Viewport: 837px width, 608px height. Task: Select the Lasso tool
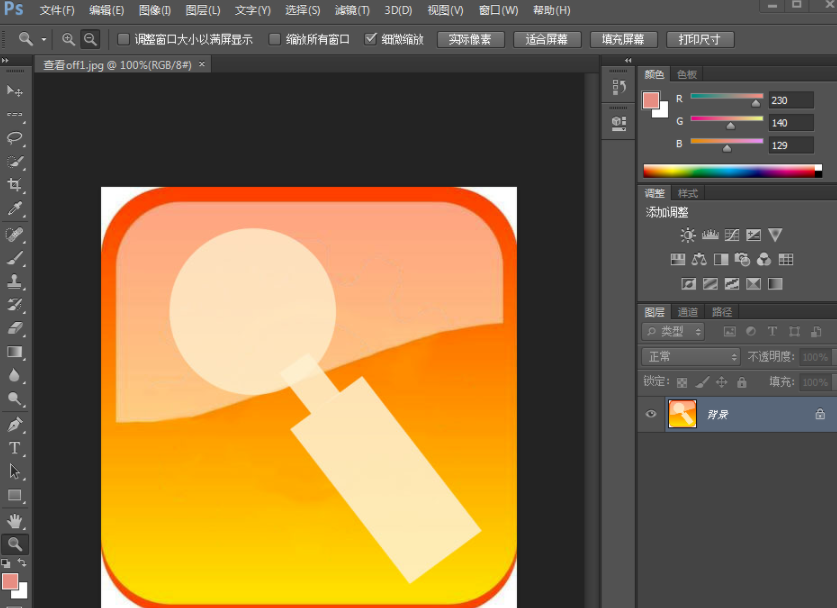click(15, 138)
